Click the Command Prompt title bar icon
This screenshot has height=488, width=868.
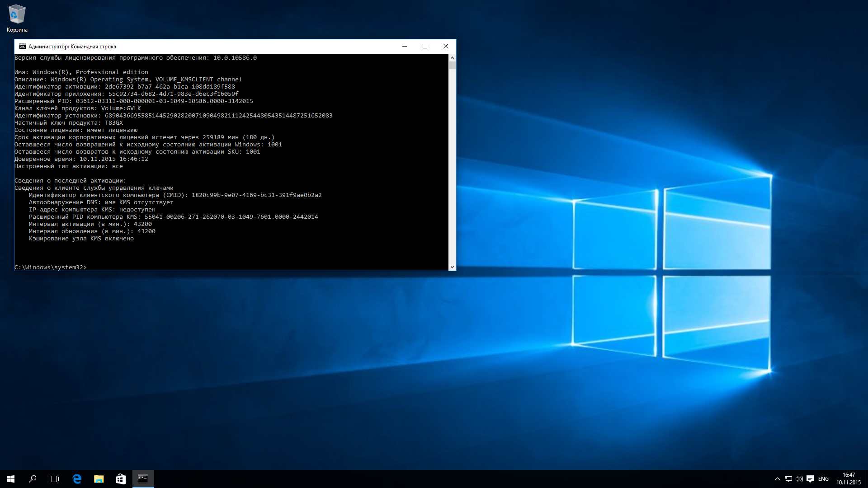click(22, 47)
